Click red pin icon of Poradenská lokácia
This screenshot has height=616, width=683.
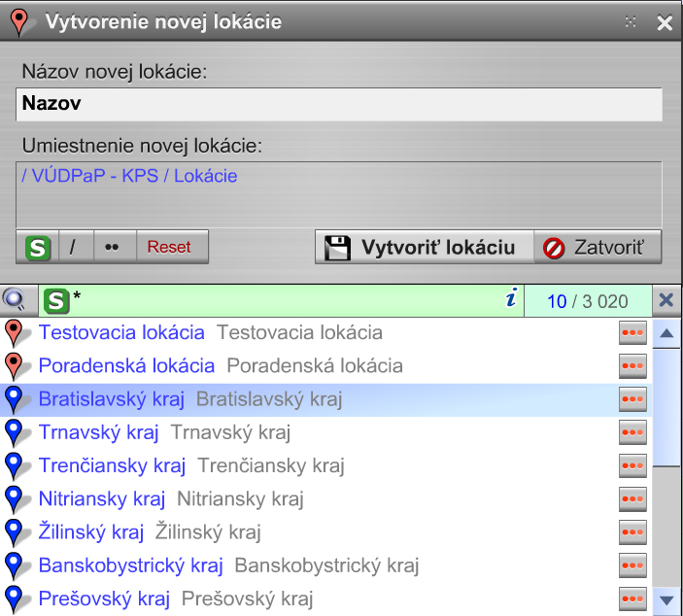(16, 366)
